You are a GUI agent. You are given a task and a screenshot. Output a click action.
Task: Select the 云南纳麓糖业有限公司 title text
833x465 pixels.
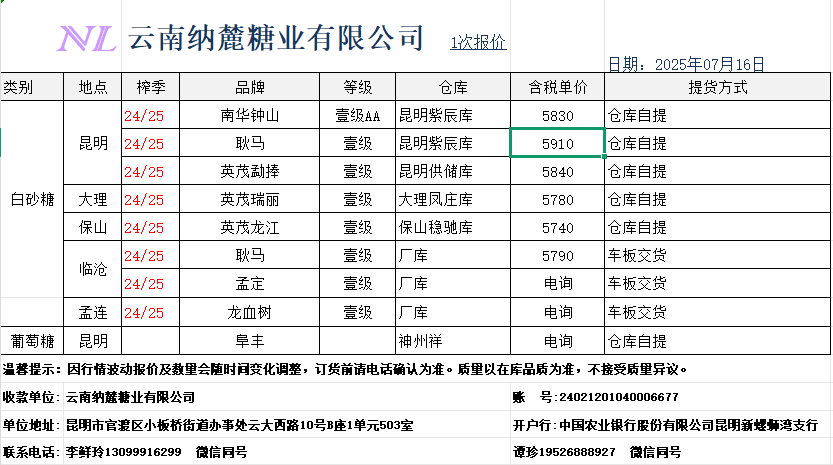pos(277,39)
